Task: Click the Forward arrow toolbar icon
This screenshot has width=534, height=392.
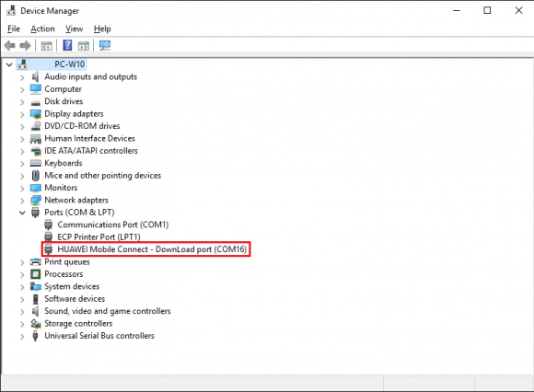Action: point(25,45)
